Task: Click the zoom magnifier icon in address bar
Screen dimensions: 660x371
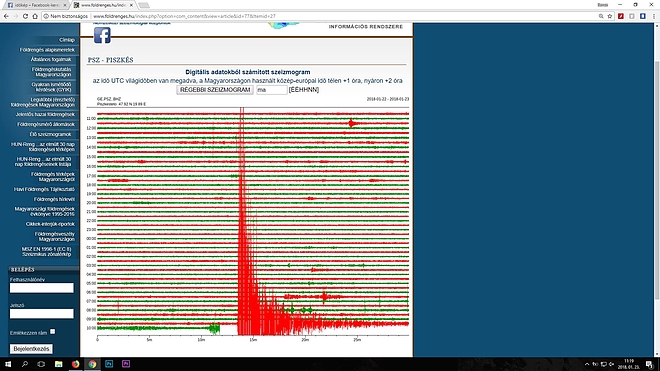Action: point(601,16)
